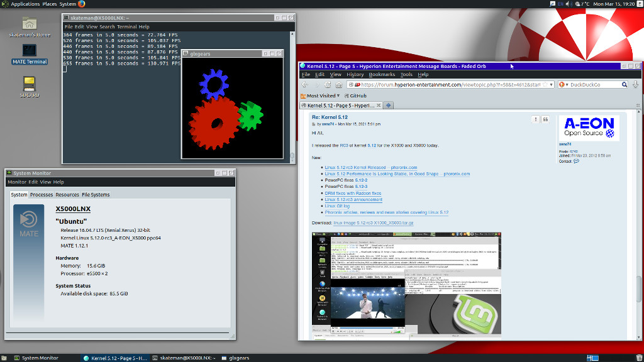Image resolution: width=644 pixels, height=362 pixels.
Task: Switch to glxgears in bottom taskbar
Action: click(x=235, y=358)
